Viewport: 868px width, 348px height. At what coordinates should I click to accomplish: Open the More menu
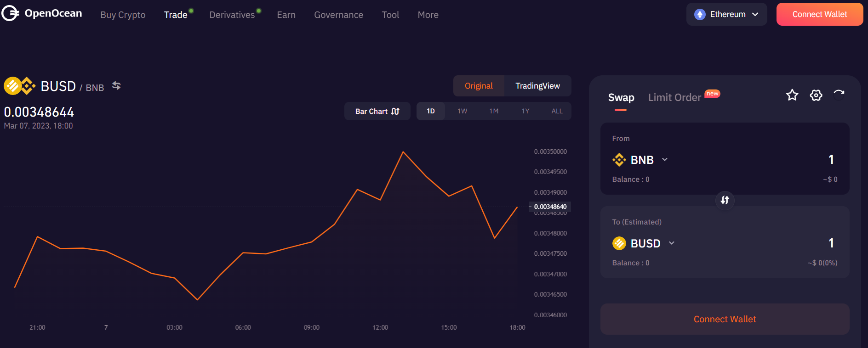coord(428,15)
